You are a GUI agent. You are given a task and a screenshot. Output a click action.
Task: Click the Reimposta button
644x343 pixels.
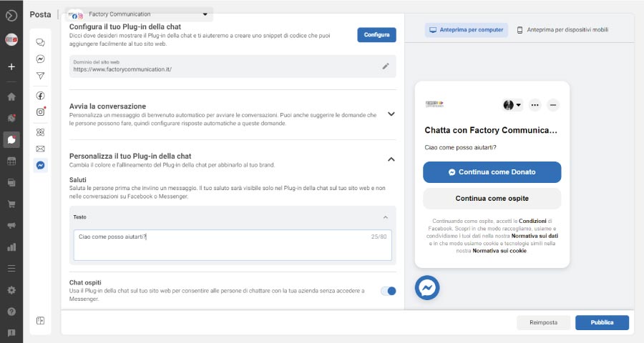click(x=543, y=322)
